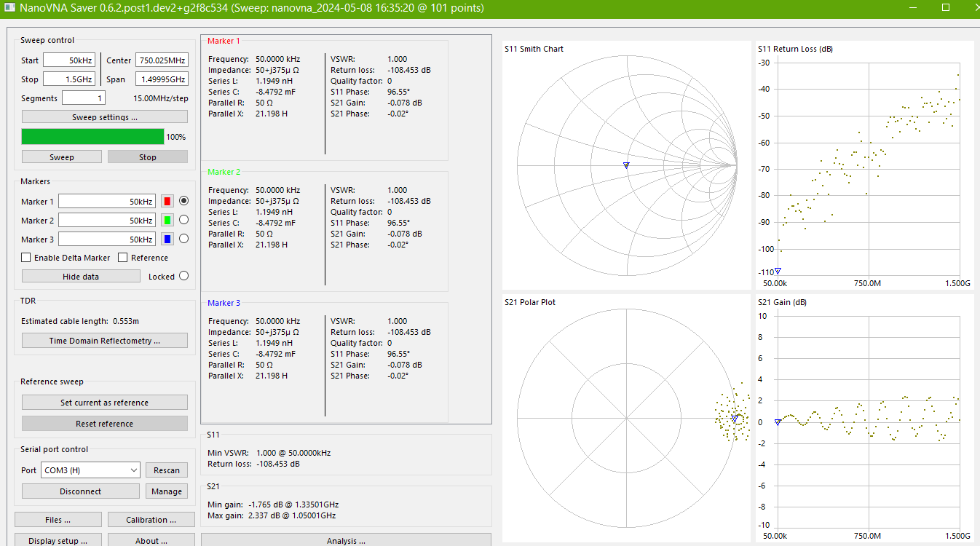Click the blue marker triangle on Smith chart
The height and width of the screenshot is (546, 980).
626,165
